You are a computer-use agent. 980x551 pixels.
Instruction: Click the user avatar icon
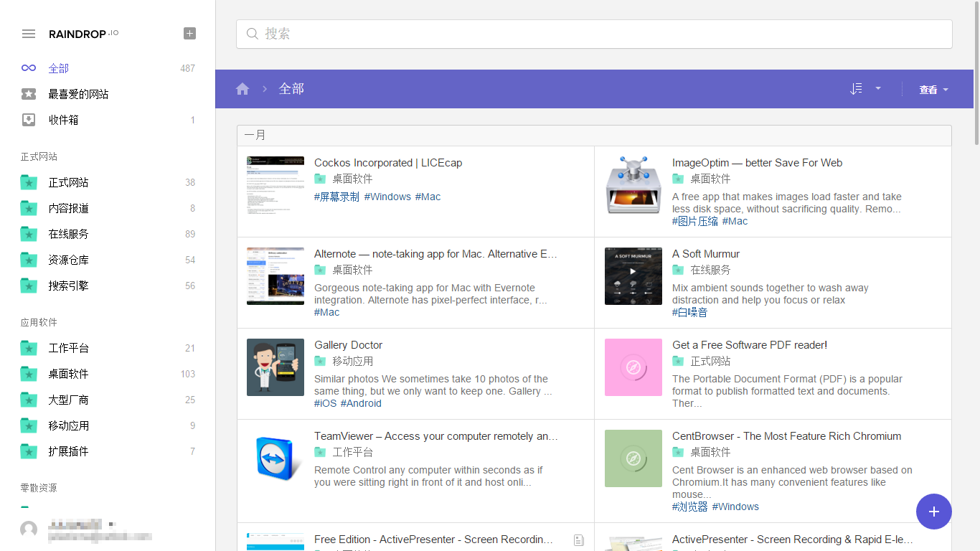pos(29,529)
